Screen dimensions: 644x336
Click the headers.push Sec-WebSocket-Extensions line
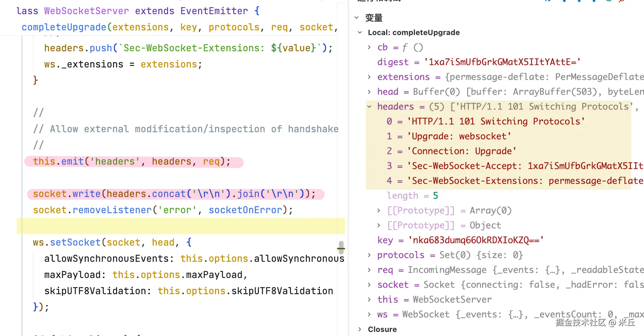click(188, 48)
